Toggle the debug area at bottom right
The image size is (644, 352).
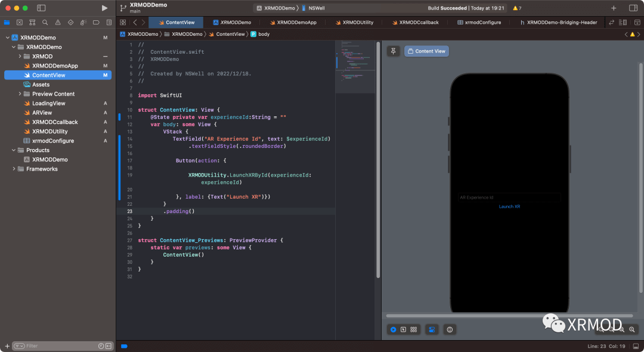[x=636, y=346]
